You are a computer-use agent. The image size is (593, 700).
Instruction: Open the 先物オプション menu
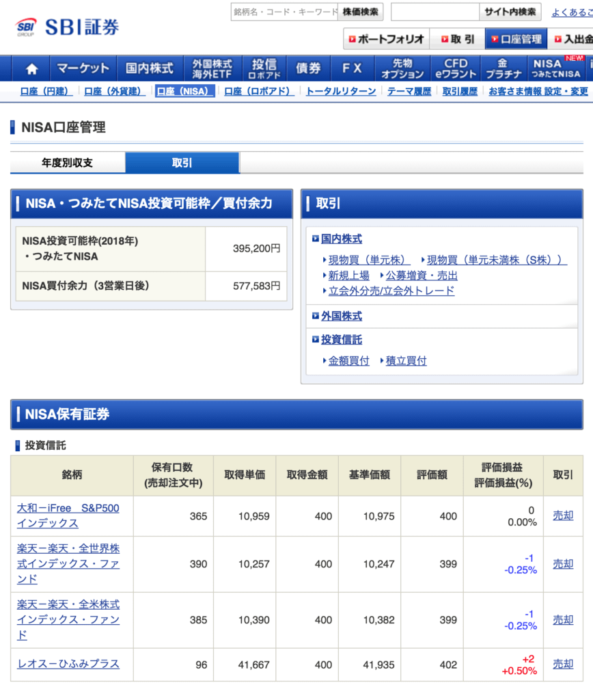coord(402,69)
